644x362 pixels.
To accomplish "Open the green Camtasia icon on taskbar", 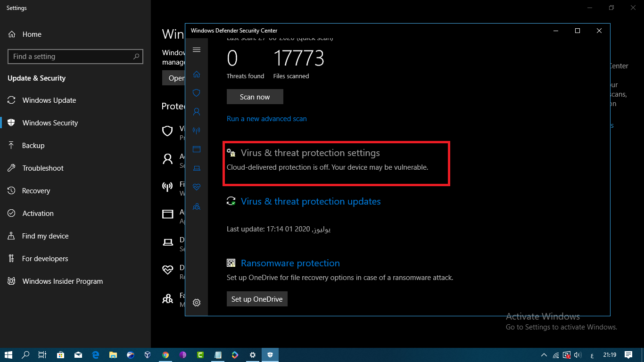I will point(200,355).
